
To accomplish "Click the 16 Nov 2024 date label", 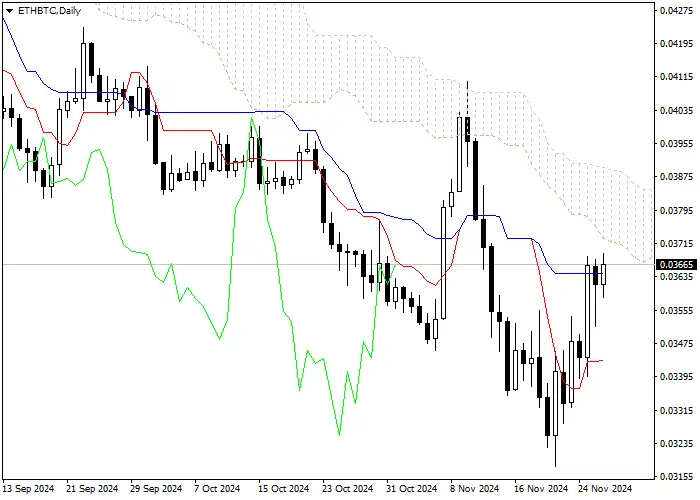I will point(541,489).
